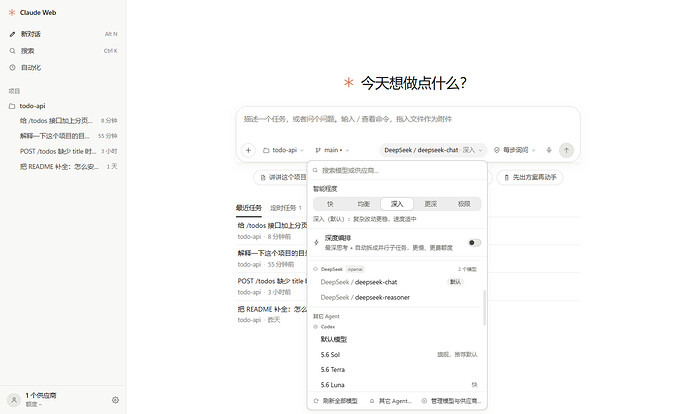Click the pencil icon beside 新对话

12,34
